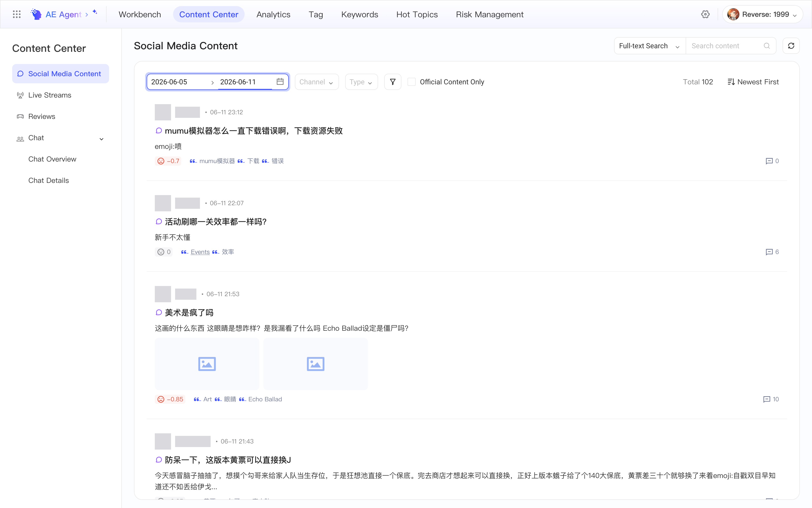Viewport: 812px width, 508px height.
Task: Select the Tag tab
Action: tap(316, 14)
